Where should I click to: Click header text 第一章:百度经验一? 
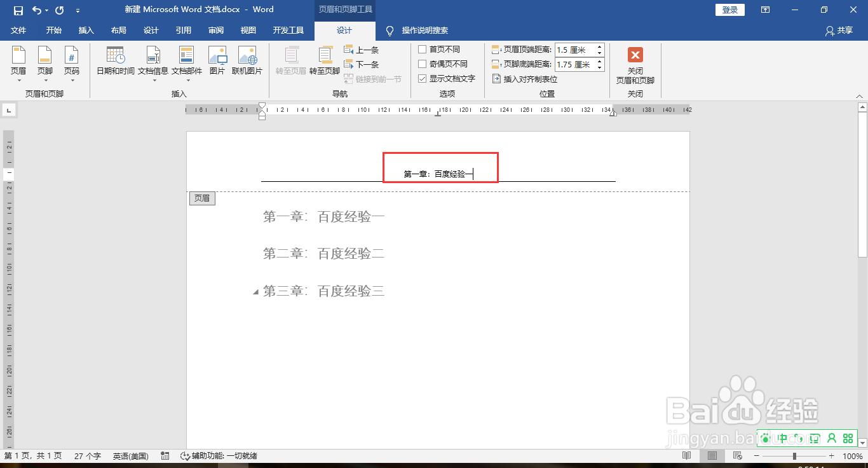438,174
